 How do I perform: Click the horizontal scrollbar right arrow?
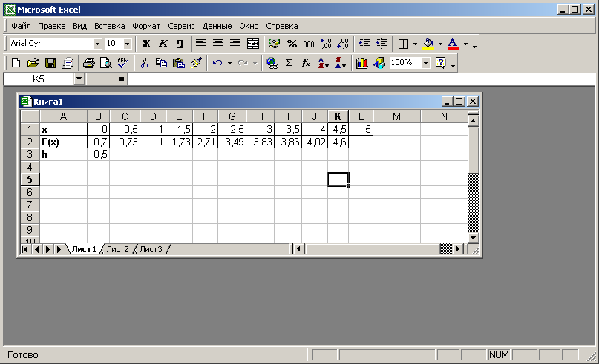pos(458,249)
